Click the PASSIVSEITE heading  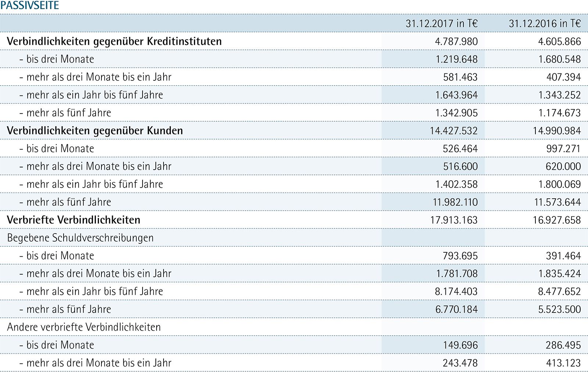click(30, 6)
